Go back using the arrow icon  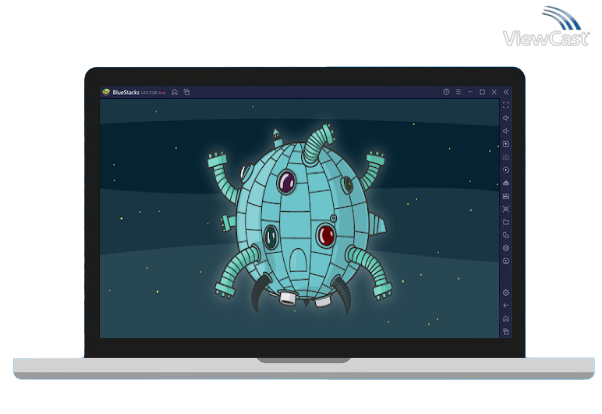506,306
